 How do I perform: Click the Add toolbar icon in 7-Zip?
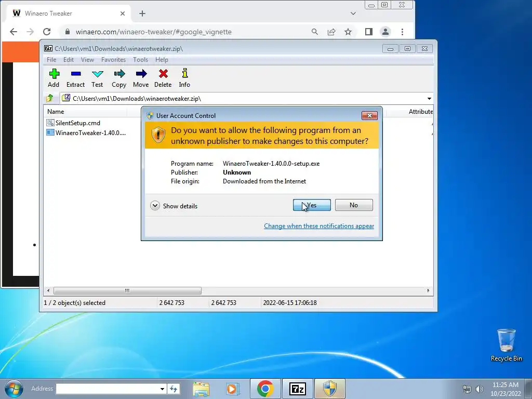click(x=54, y=78)
